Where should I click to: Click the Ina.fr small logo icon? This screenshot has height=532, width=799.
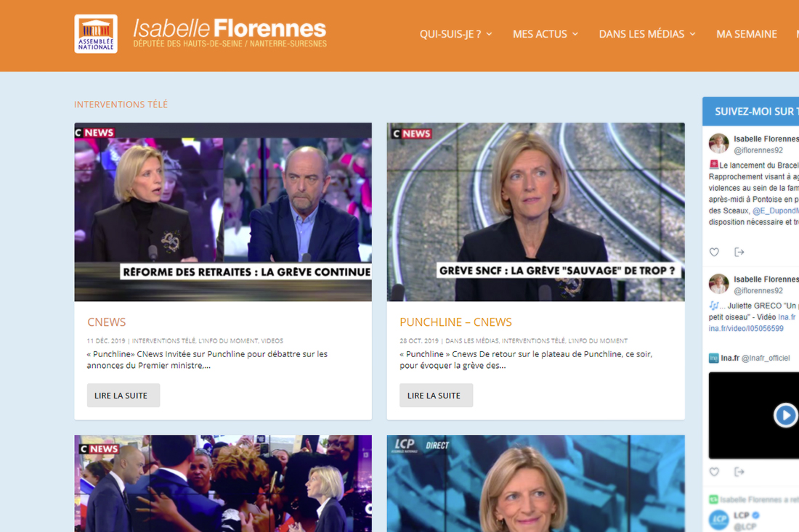pyautogui.click(x=713, y=358)
